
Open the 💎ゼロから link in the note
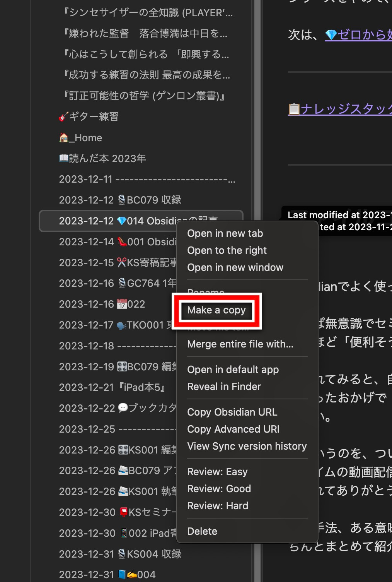tap(360, 35)
